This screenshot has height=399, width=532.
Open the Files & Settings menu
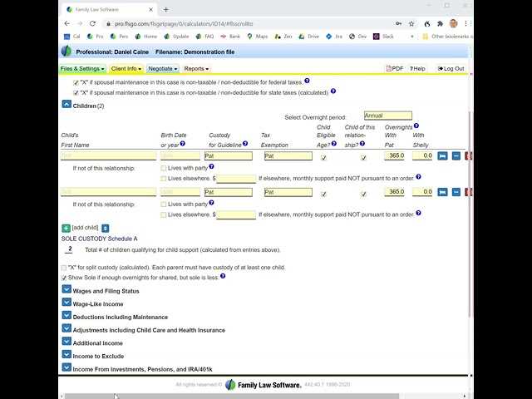[x=82, y=68]
